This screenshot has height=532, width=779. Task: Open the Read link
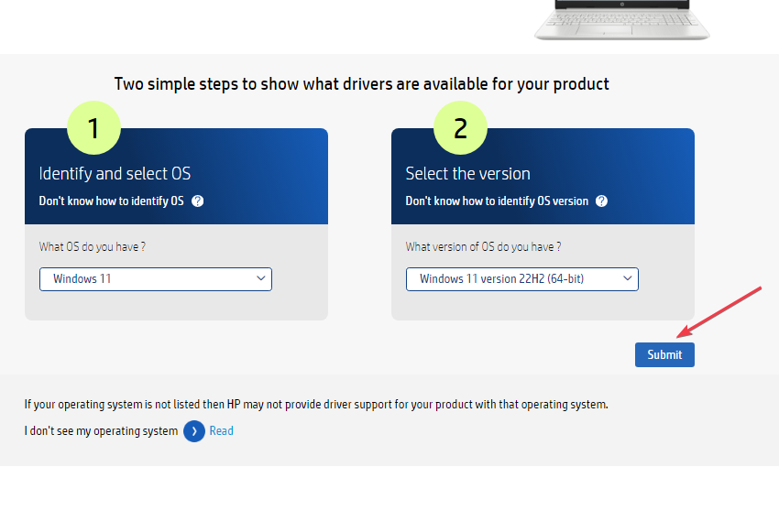pos(221,430)
